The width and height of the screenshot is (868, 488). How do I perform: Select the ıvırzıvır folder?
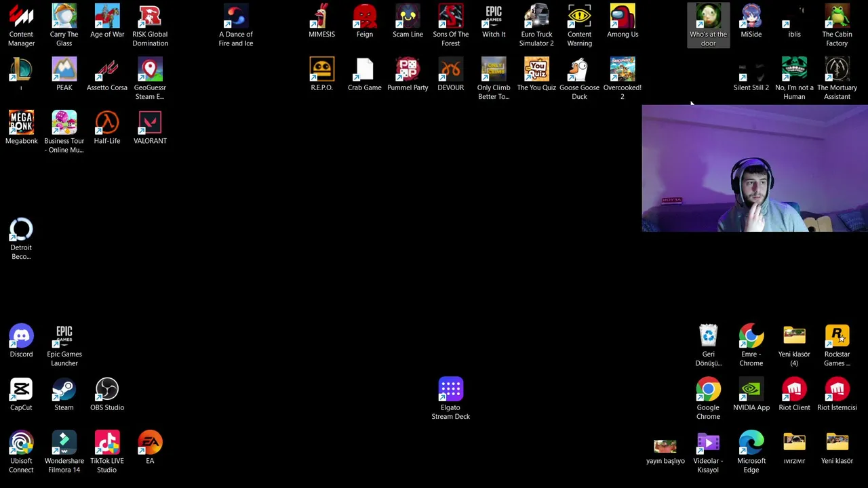tap(794, 447)
